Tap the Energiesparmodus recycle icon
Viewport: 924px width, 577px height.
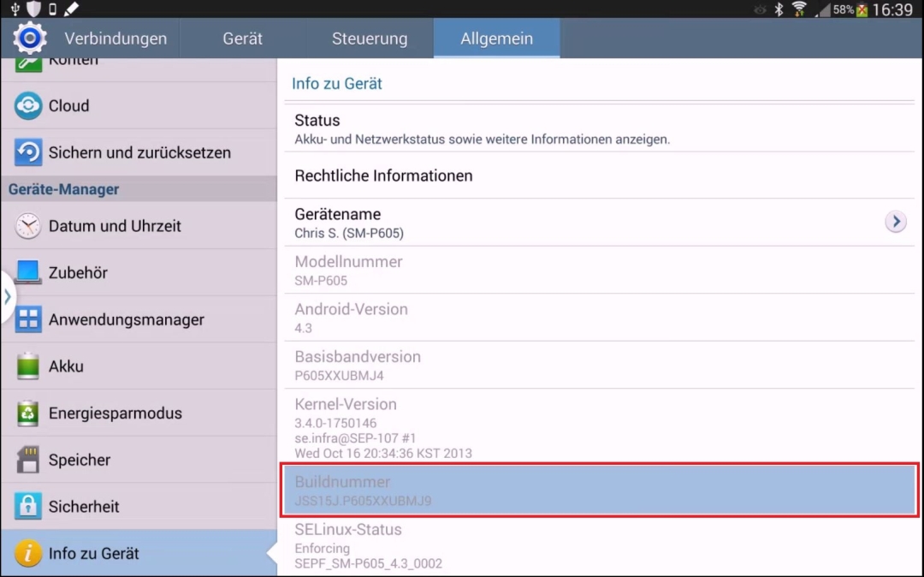(x=27, y=413)
